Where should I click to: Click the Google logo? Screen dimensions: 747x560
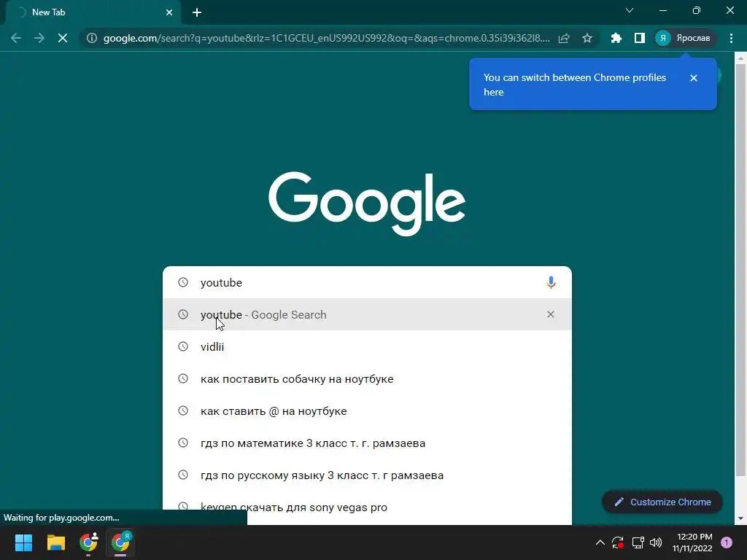(367, 204)
